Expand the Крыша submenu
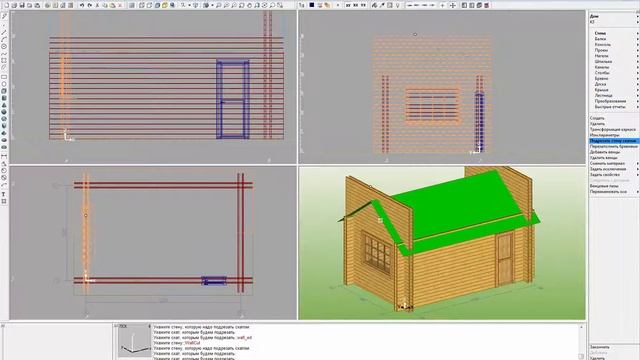Screen dimensions: 640x360 tap(616, 90)
